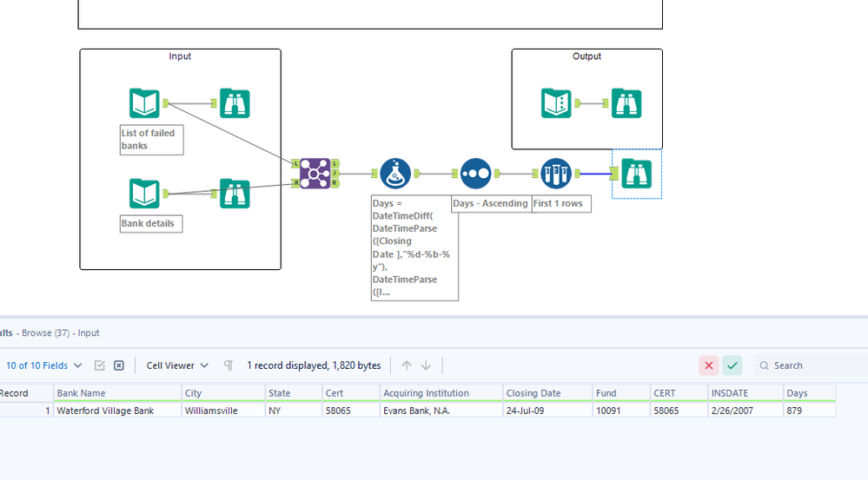Viewport: 868px width, 480px height.
Task: Click the red X cancel button
Action: point(709,365)
